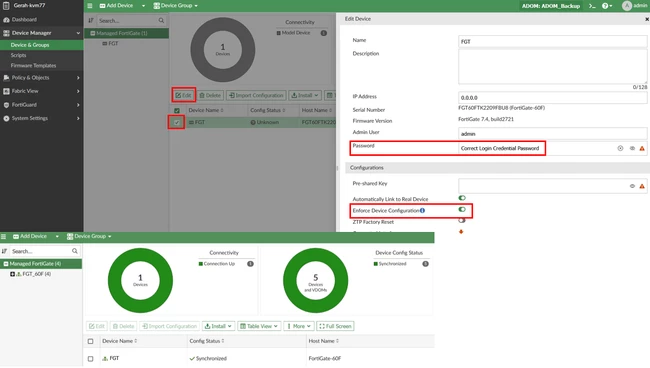Click the generate-password icon in the Password field

[620, 148]
